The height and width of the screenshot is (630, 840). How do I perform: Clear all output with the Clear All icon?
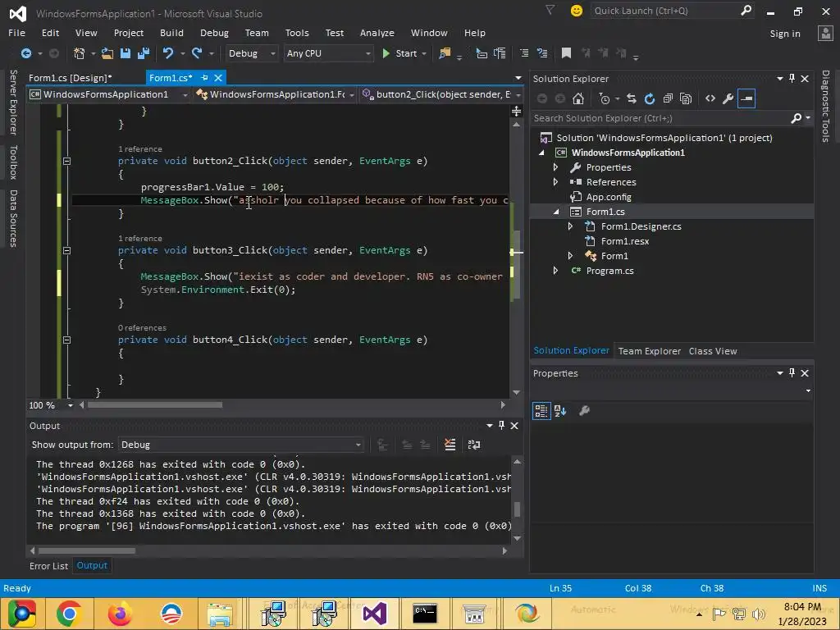click(x=450, y=445)
